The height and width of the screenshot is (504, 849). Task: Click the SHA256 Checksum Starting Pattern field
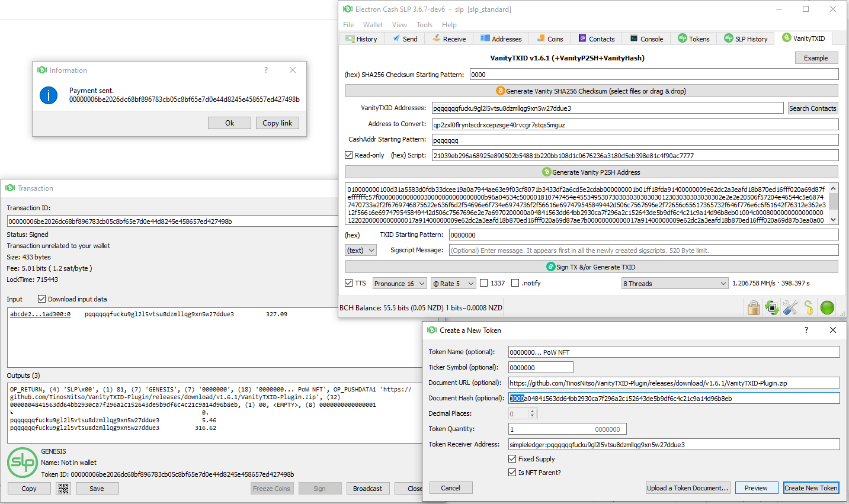(654, 74)
